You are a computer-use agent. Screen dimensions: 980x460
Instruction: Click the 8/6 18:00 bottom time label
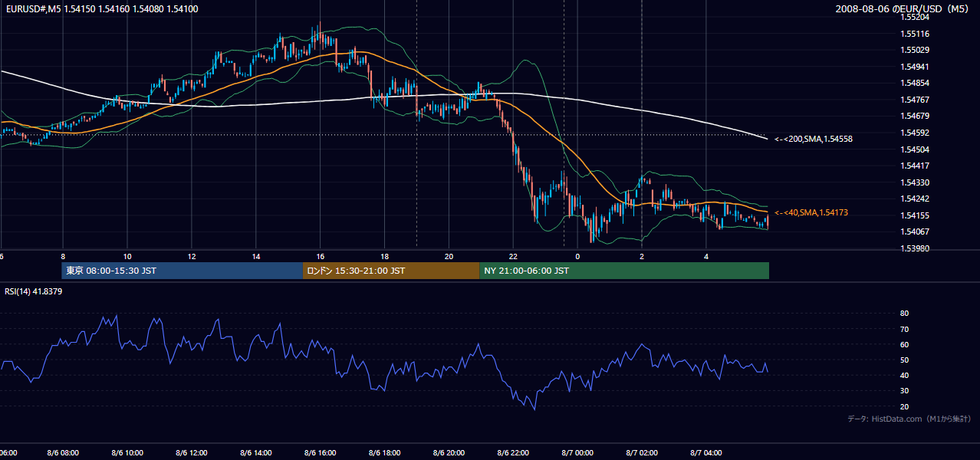coord(384,453)
